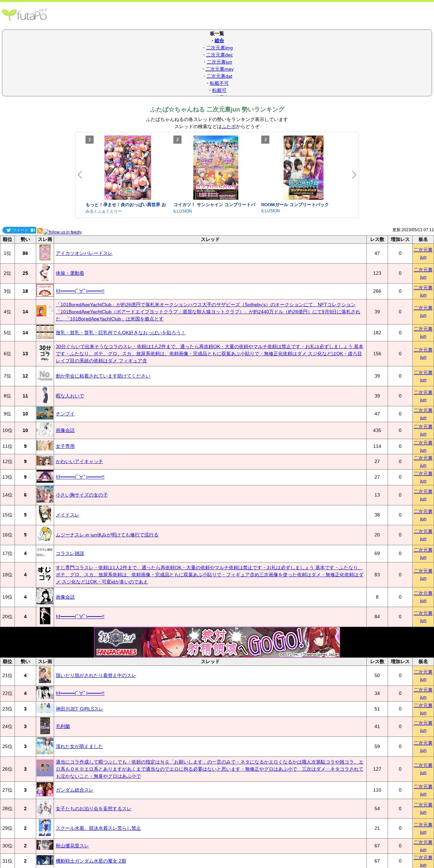The image size is (434, 868).
Task: Click the みるくふぁくとりー maker link
Action: [104, 211]
